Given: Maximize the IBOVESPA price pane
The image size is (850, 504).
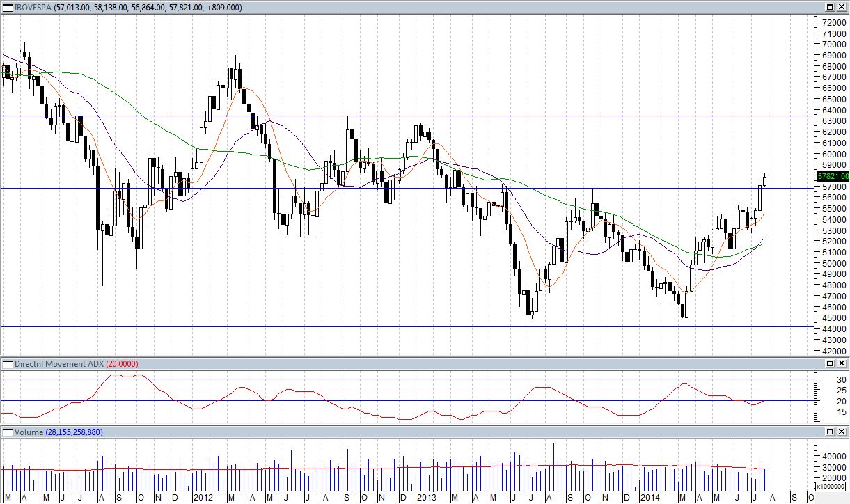Looking at the screenshot, I should pyautogui.click(x=831, y=7).
